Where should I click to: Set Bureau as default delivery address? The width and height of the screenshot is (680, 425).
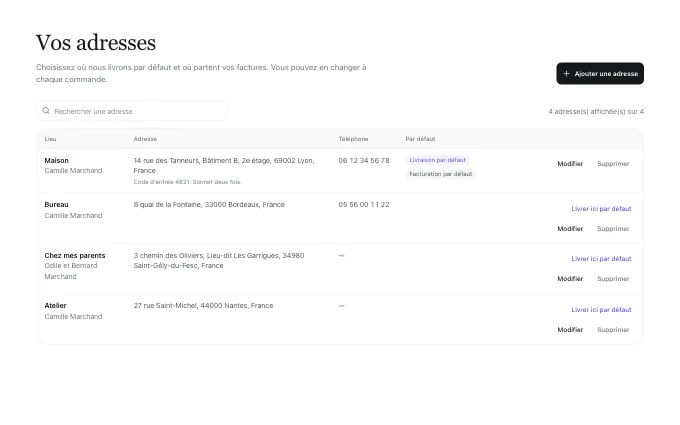click(x=601, y=209)
